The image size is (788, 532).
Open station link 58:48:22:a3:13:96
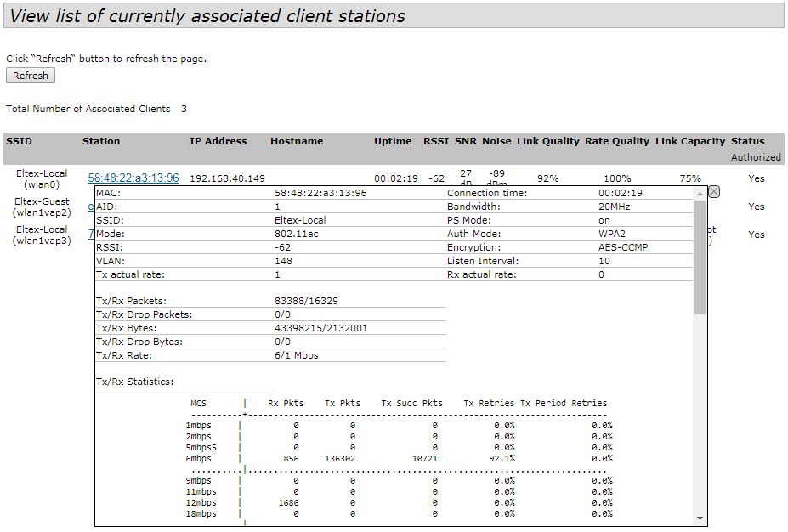[133, 178]
